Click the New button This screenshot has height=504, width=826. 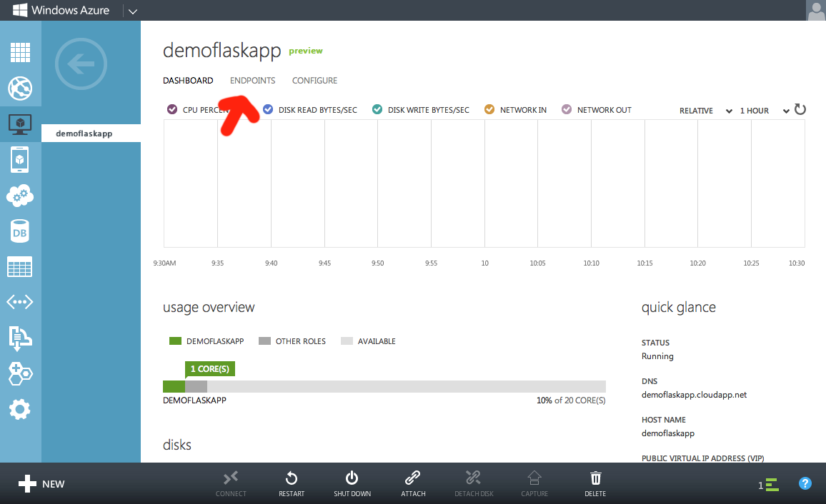(41, 483)
